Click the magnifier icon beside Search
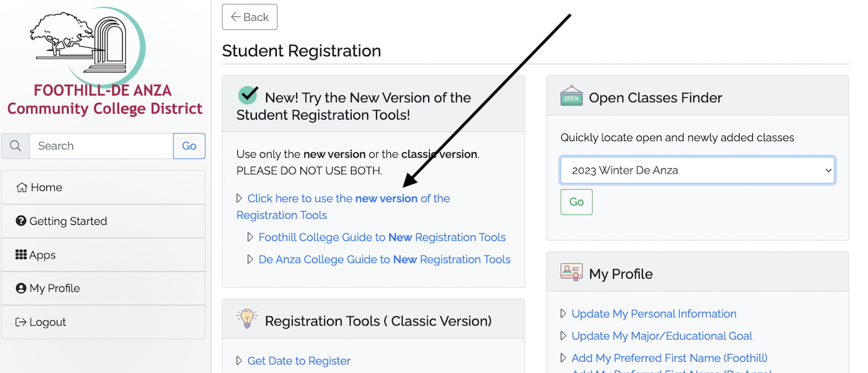The height and width of the screenshot is (373, 868). [16, 146]
